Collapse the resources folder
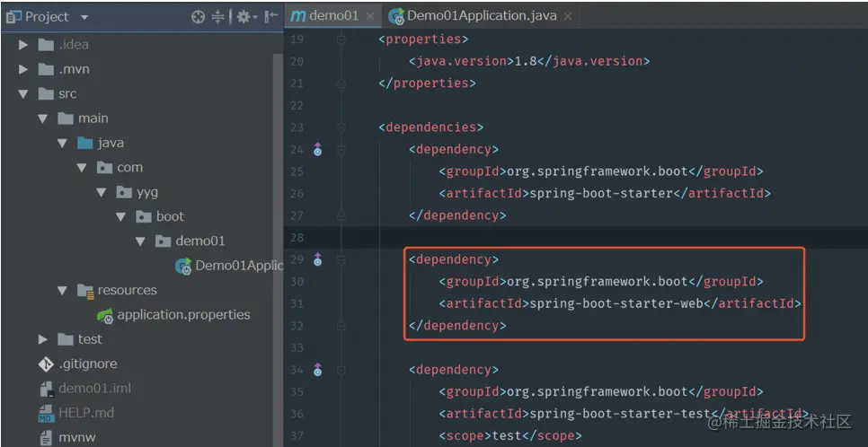 point(63,291)
